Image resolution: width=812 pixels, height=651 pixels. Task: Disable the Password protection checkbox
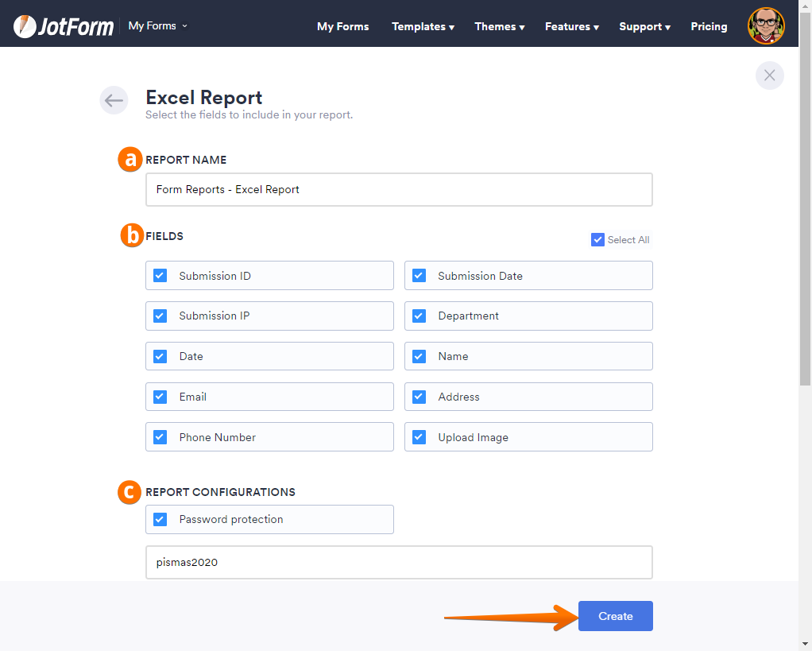(x=160, y=519)
